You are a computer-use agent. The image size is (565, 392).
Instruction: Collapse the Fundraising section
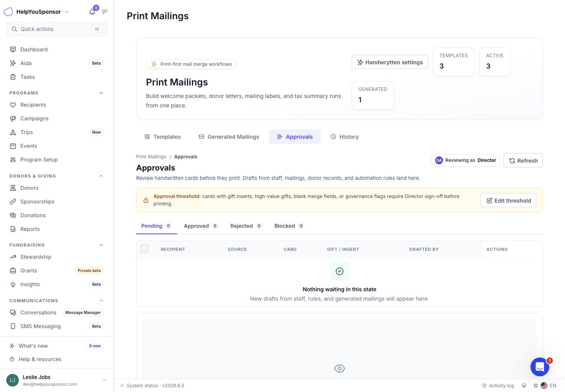click(101, 245)
